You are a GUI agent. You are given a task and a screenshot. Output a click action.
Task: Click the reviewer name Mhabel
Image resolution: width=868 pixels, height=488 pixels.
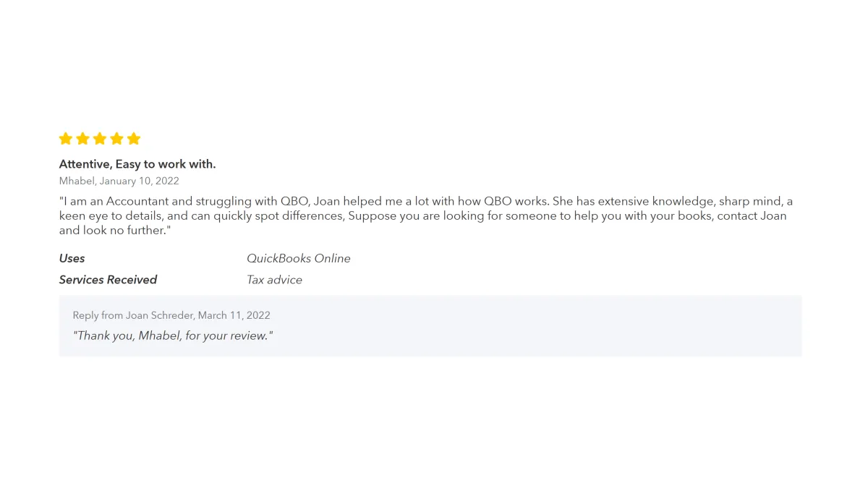pyautogui.click(x=77, y=181)
